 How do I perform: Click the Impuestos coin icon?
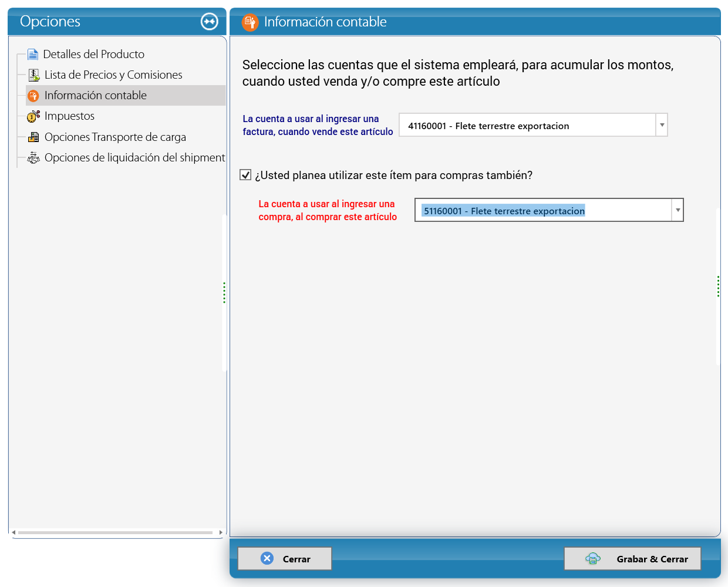coord(33,116)
